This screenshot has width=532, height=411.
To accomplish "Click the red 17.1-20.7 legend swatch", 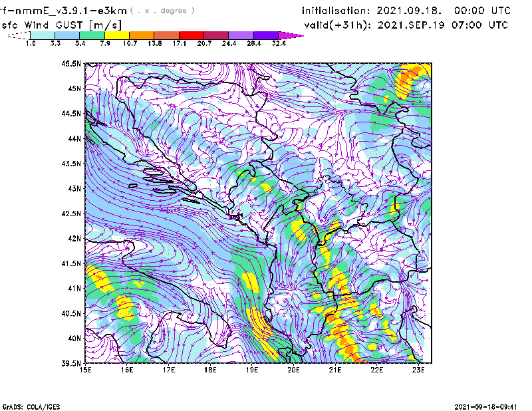I will 192,35.
